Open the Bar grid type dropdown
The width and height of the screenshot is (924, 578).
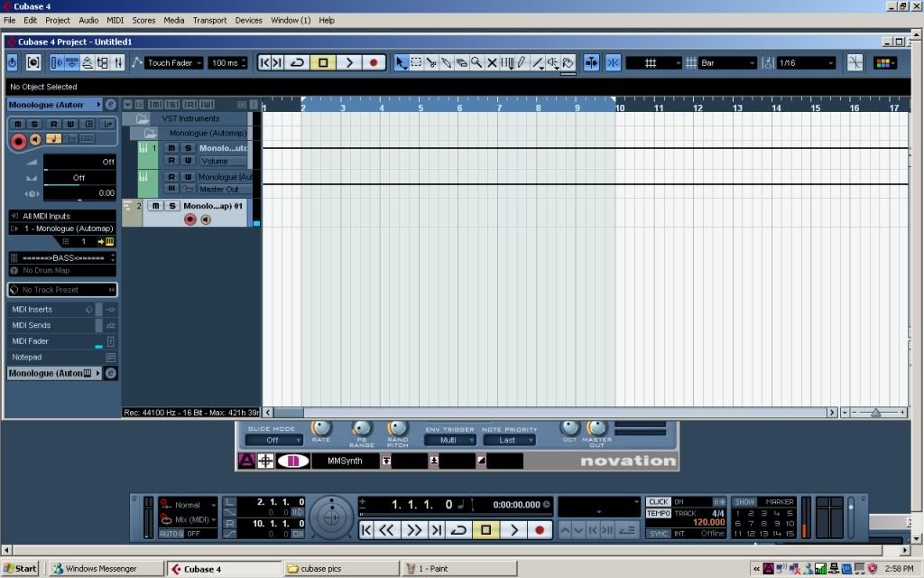[728, 62]
